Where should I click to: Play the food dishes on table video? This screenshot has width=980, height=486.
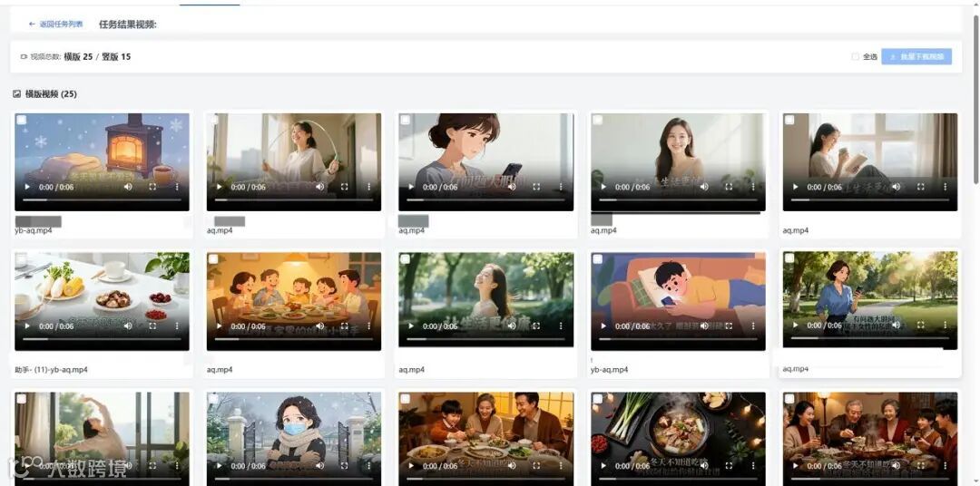27,326
